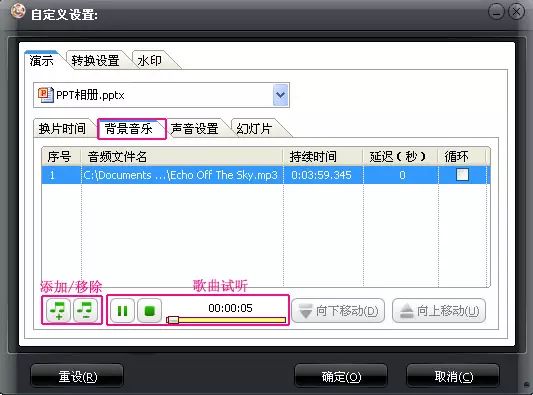Cancel with the 取消(C) button
This screenshot has height=395, width=533.
[453, 376]
